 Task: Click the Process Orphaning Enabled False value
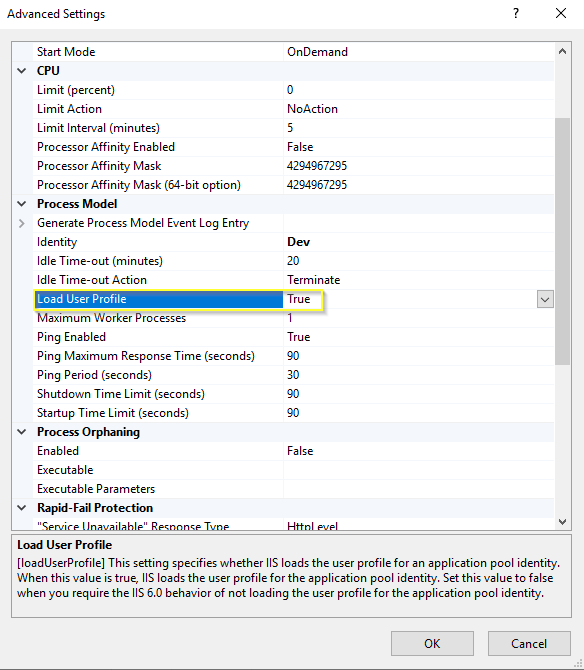click(x=300, y=451)
